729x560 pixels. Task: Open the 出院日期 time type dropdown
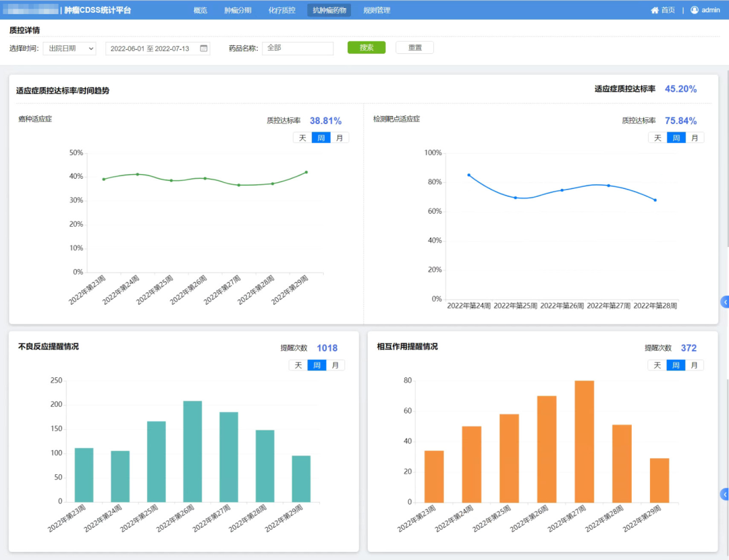click(70, 49)
